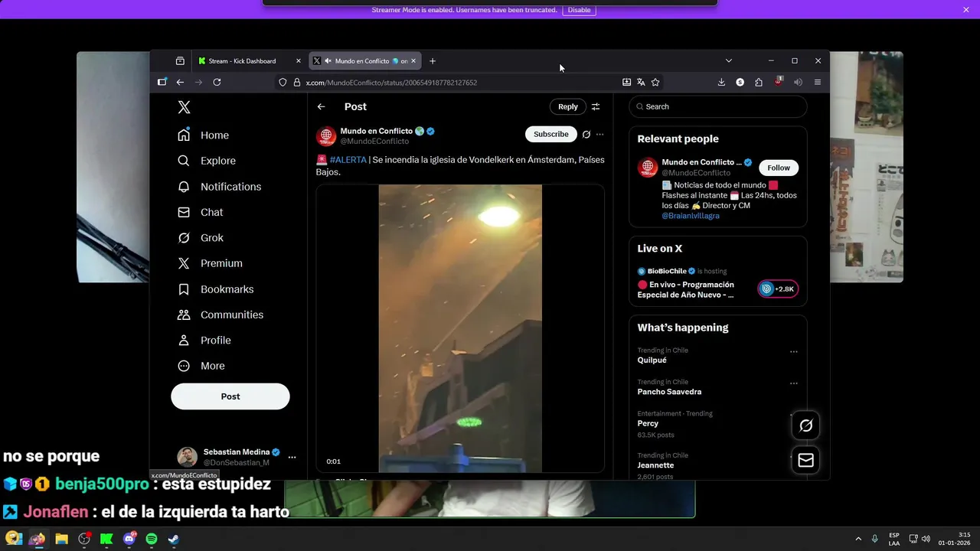This screenshot has height=551, width=980.
Task: Open the More circle icon
Action: click(184, 366)
